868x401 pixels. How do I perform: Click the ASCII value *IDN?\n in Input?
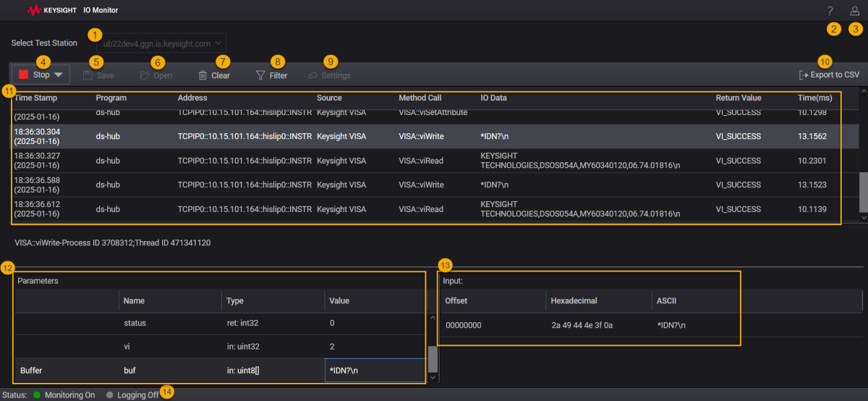click(671, 325)
